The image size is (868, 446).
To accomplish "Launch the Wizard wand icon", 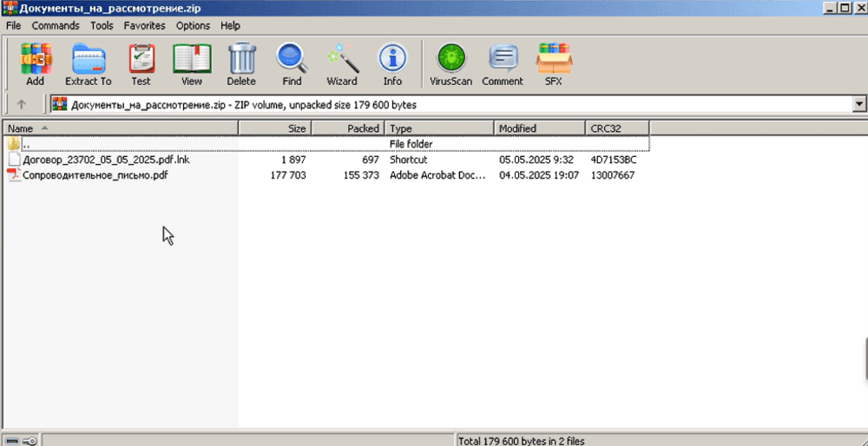I will (x=341, y=64).
